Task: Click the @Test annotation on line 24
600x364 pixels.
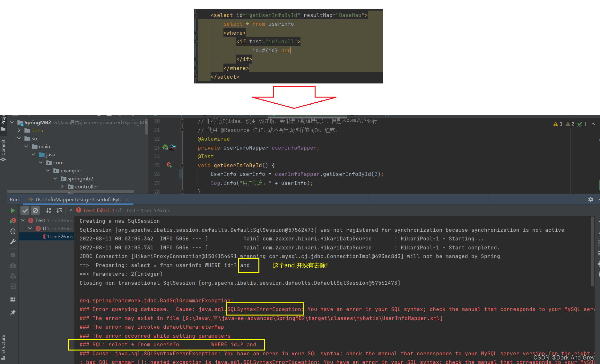Action: [206, 156]
